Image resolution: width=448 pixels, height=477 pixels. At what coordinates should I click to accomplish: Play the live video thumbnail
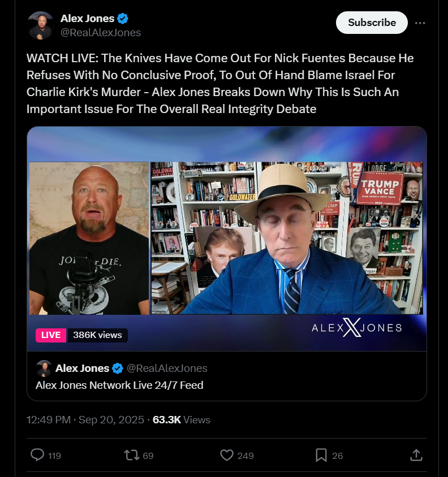227,238
